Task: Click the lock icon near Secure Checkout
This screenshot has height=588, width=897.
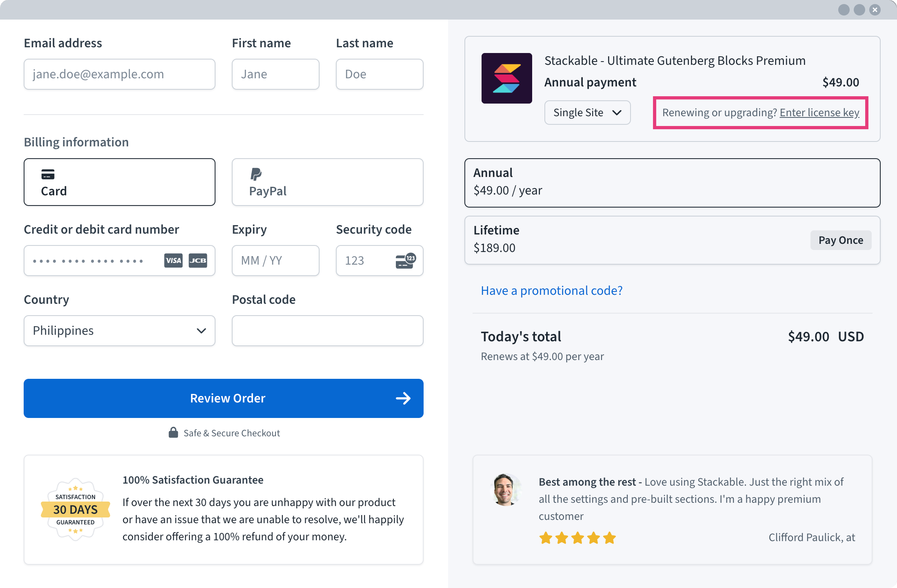Action: 173,433
